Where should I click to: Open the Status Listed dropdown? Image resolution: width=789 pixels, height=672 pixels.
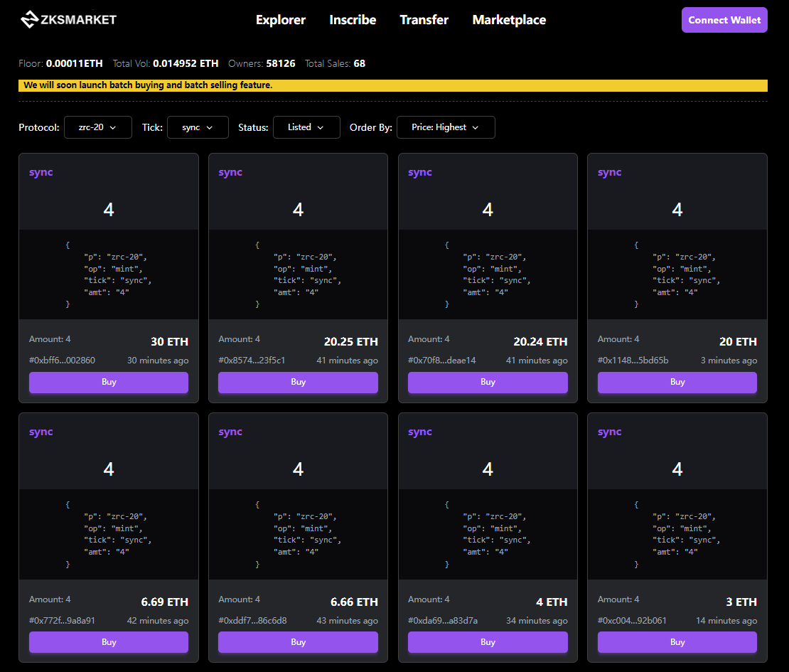(x=306, y=127)
